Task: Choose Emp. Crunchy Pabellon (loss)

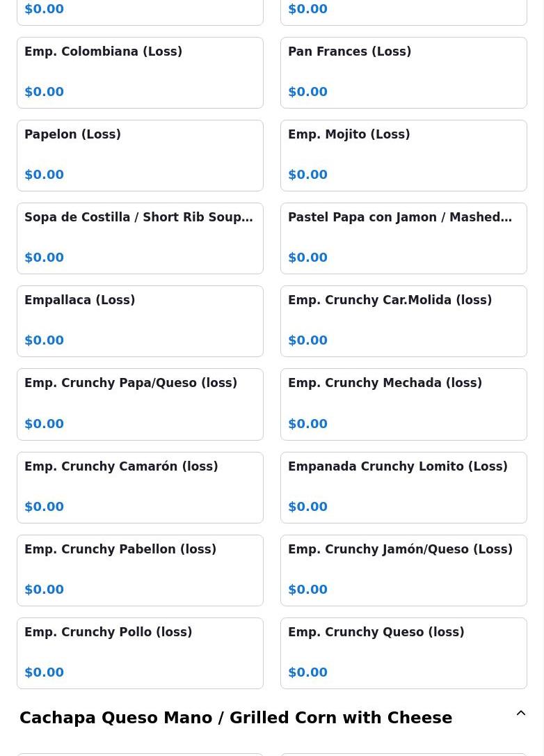Action: [141, 570]
